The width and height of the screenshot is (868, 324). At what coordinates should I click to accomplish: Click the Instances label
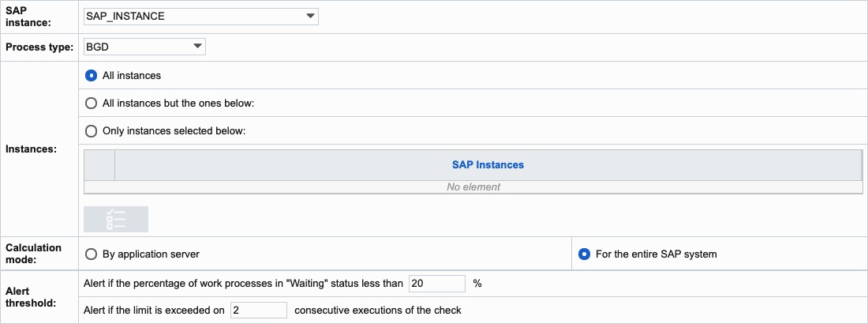32,149
